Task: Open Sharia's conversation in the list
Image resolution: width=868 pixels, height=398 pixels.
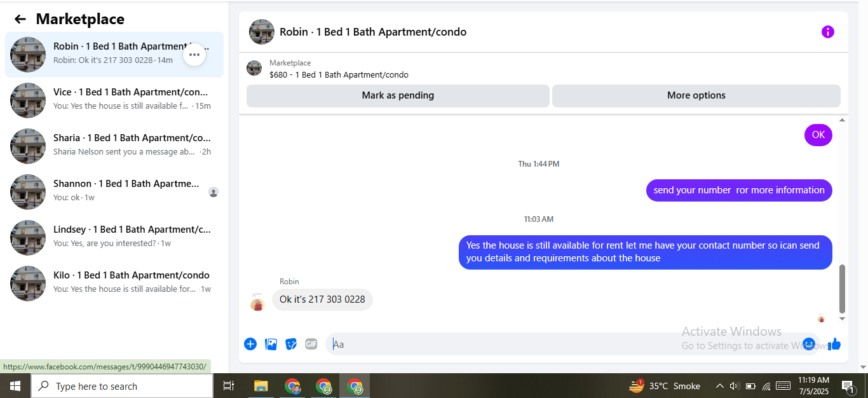Action: coord(114,146)
